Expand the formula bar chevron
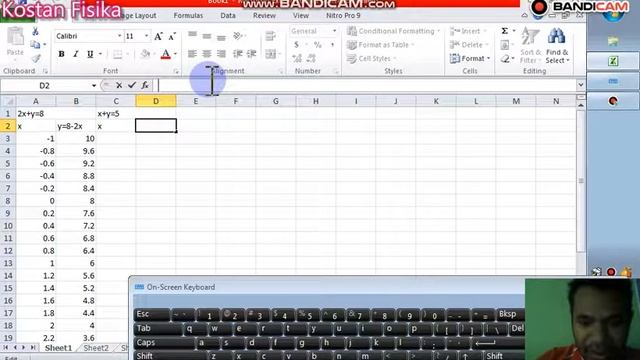 (580, 85)
